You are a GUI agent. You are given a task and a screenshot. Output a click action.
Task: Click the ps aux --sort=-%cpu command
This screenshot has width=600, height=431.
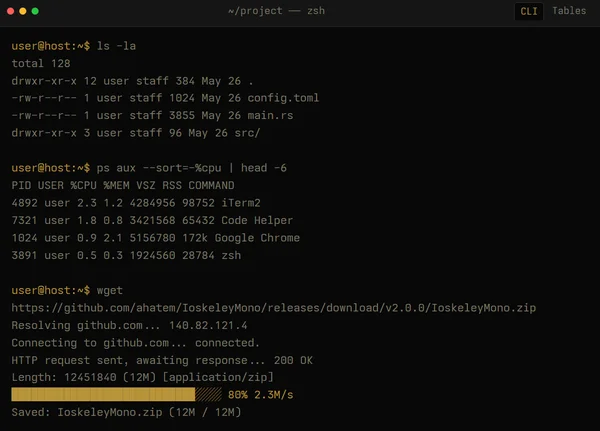coord(191,168)
